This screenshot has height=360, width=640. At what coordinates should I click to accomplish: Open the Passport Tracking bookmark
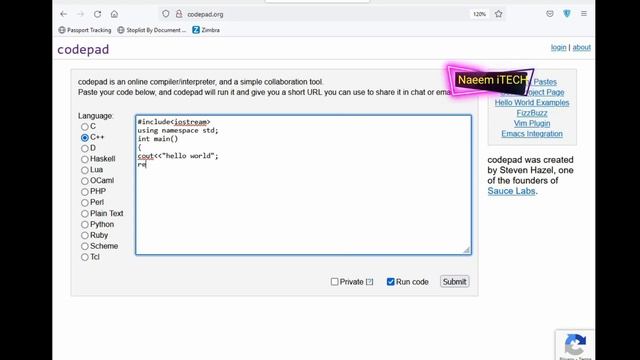coord(85,30)
